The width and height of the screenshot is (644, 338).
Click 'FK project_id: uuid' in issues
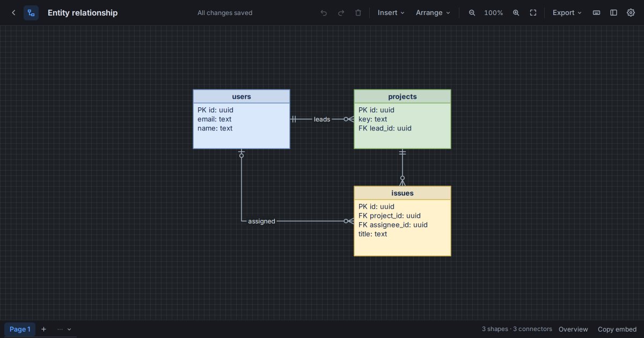390,216
